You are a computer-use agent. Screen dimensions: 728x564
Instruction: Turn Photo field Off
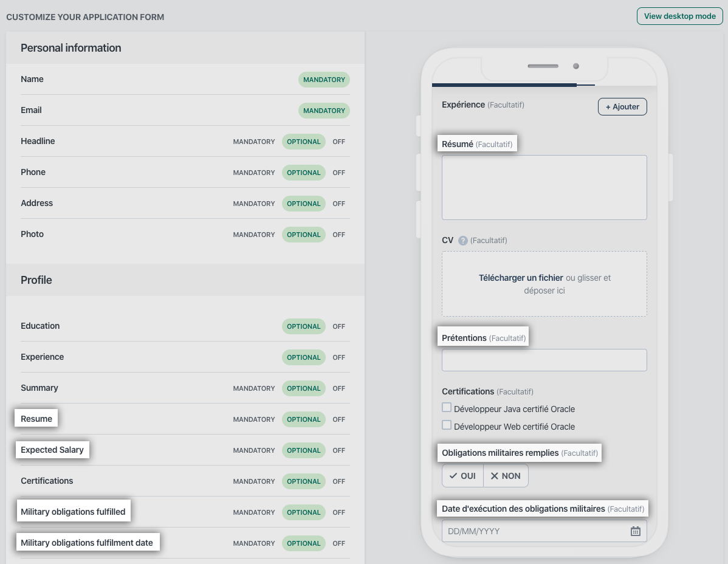click(x=338, y=235)
